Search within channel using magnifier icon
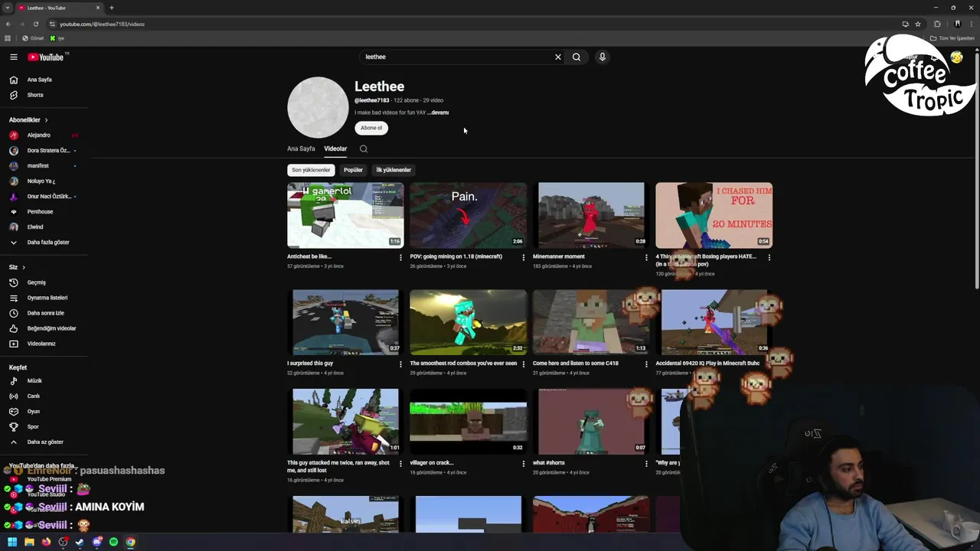This screenshot has height=551, width=980. click(x=364, y=149)
